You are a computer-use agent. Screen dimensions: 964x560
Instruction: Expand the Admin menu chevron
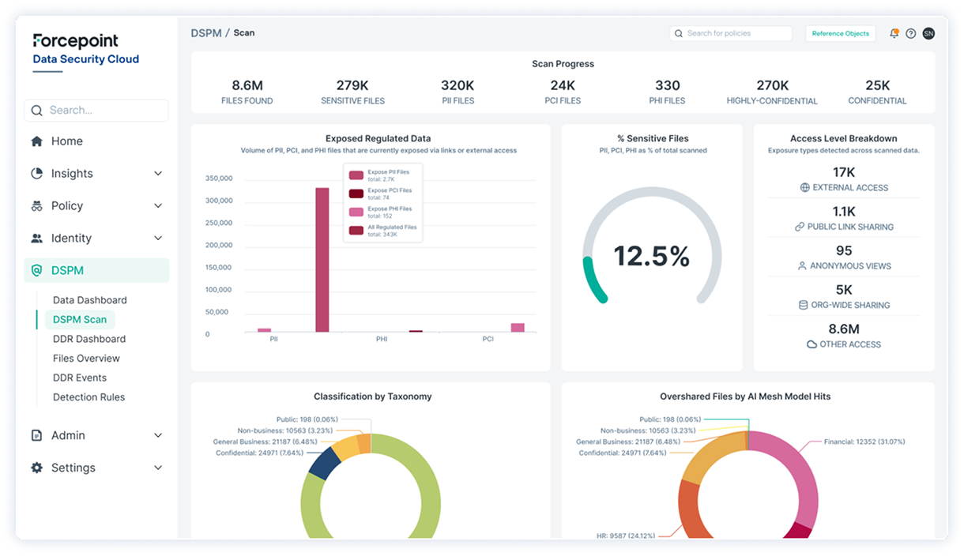[x=158, y=436]
